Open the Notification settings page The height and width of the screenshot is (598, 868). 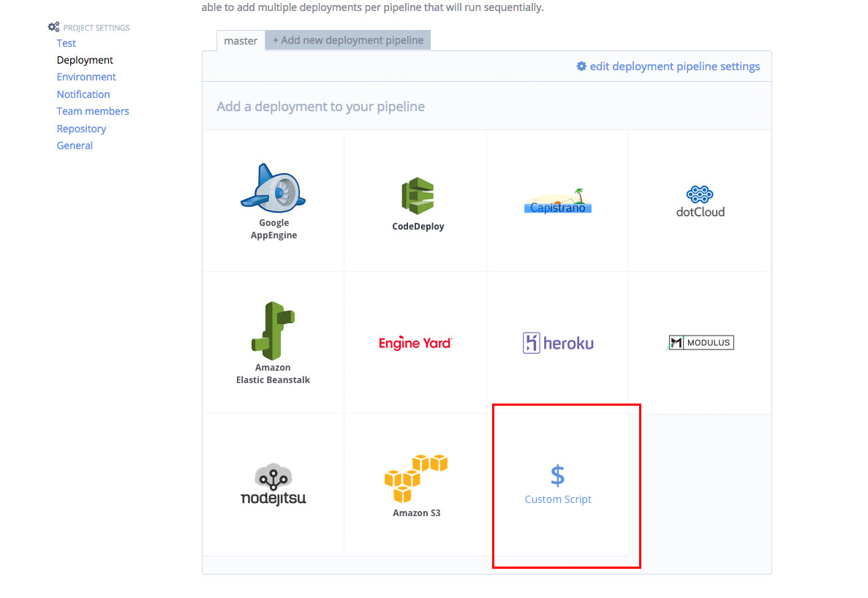[83, 94]
